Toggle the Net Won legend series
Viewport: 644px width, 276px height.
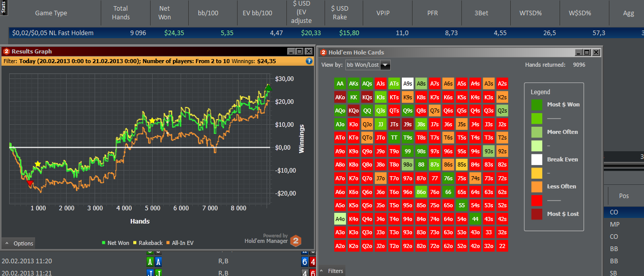point(115,243)
